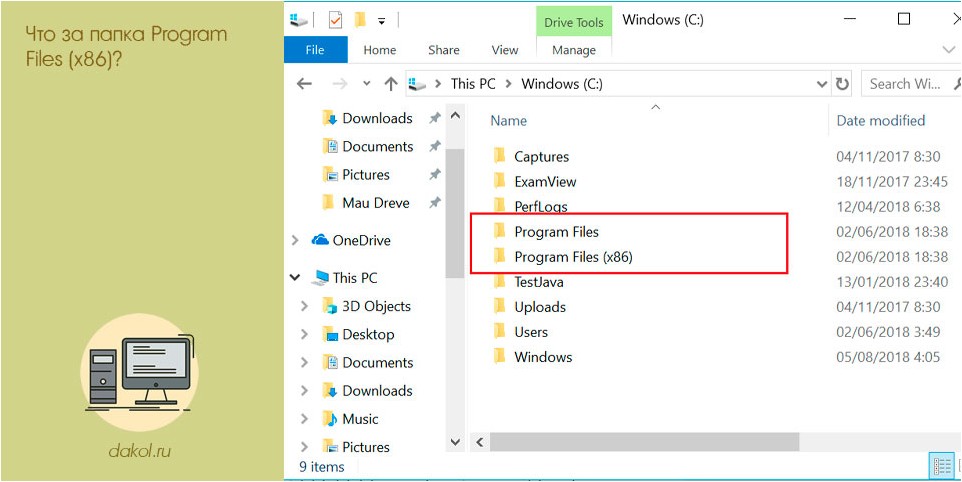Click the pin icon next to Quick access Downloads
The image size is (962, 482).
point(434,118)
